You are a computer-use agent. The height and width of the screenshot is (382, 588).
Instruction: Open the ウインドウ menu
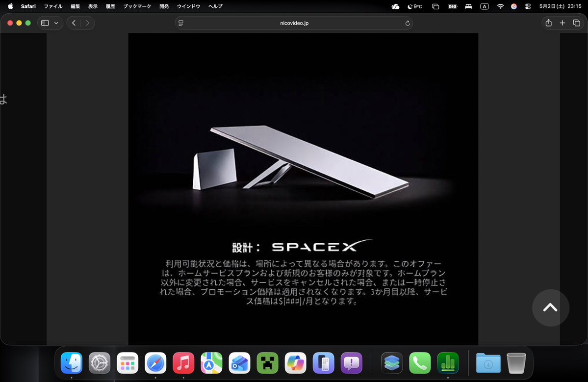coord(189,6)
